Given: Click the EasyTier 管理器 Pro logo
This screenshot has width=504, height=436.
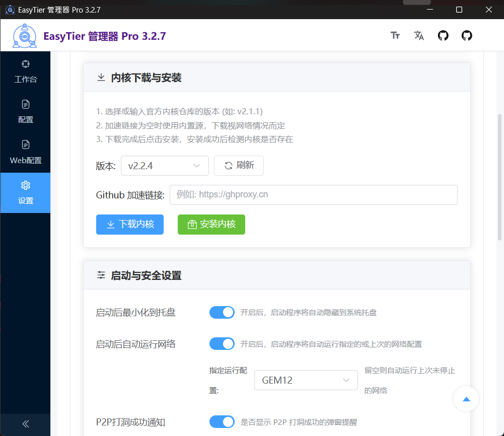Looking at the screenshot, I should [x=24, y=35].
